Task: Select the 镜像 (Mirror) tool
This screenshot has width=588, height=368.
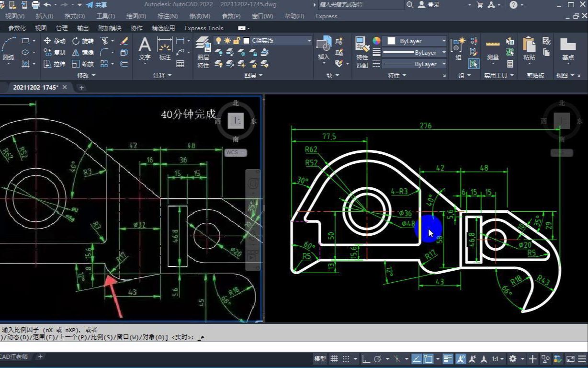Action: coord(83,53)
